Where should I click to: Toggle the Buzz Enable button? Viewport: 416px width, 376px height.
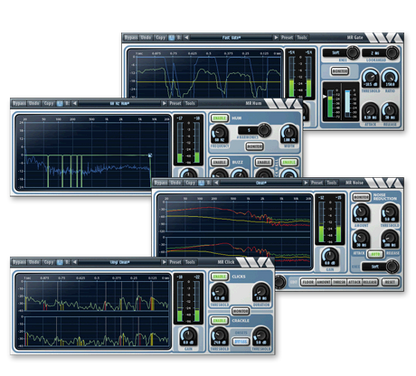[219, 162]
